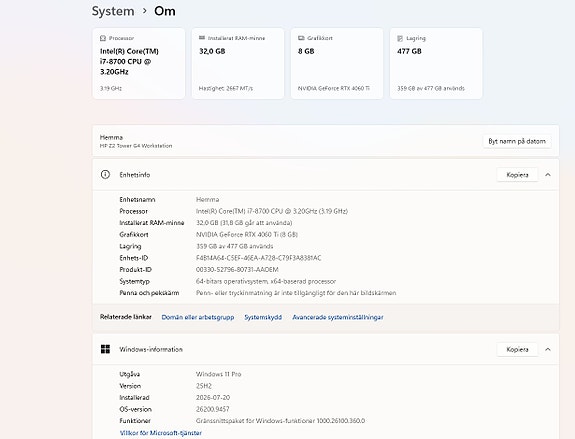Open Avancerade systeminställningar link
Image resolution: width=575 pixels, height=439 pixels.
coord(338,317)
